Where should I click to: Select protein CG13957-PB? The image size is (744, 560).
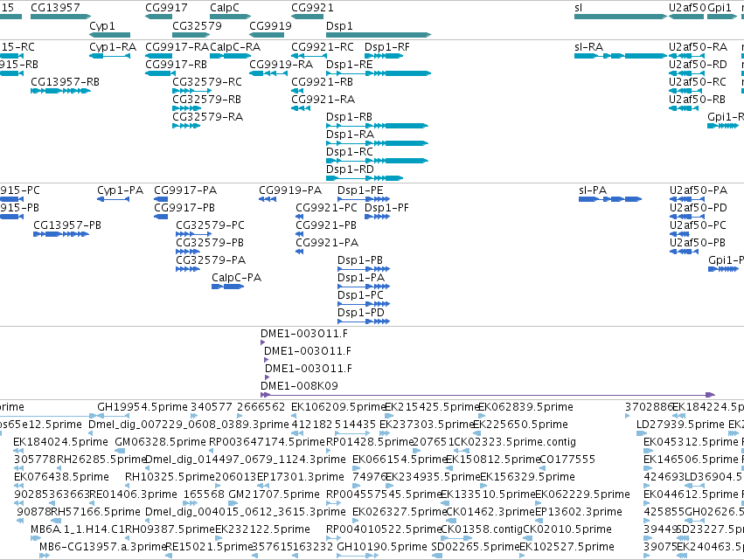(67, 225)
